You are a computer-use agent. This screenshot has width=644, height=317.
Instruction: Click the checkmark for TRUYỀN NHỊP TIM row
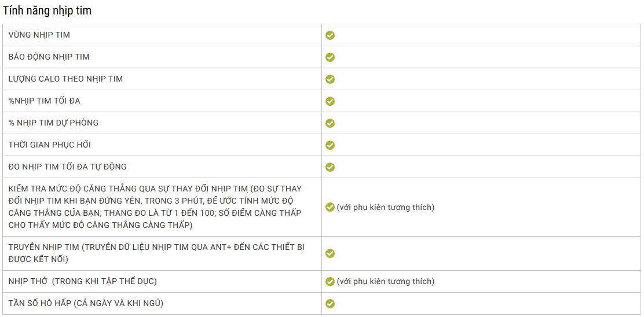coord(330,253)
